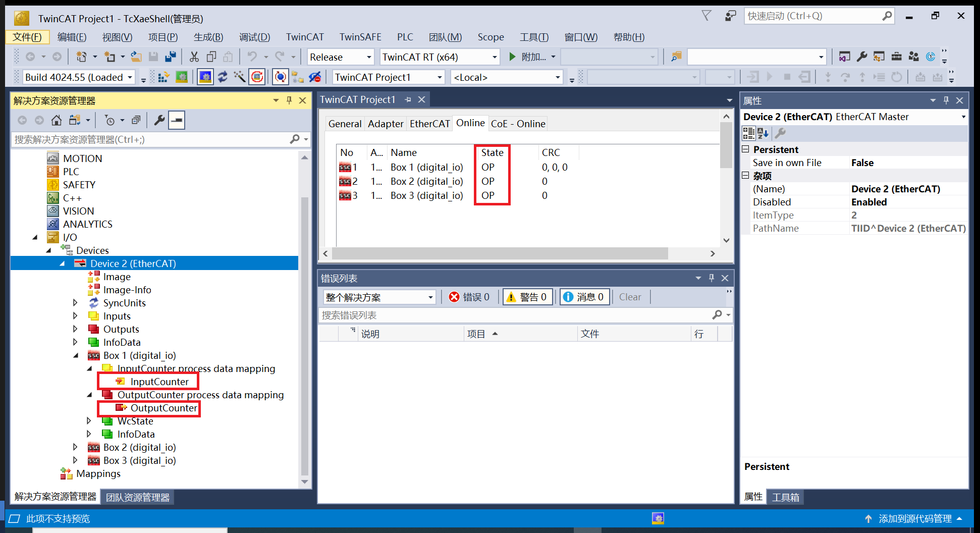The height and width of the screenshot is (533, 980).
Task: Toggle the warnings filter button showing 警告 0
Action: coord(527,297)
